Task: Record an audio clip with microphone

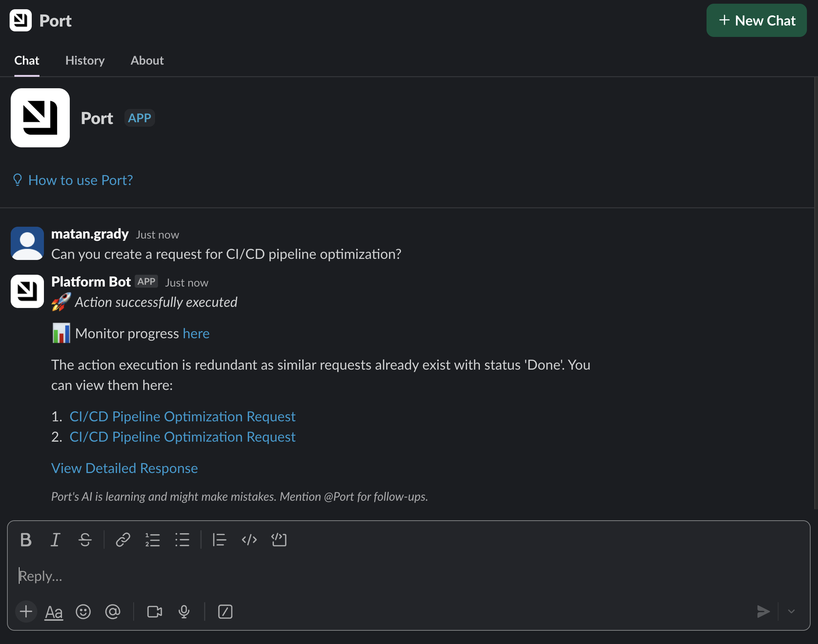Action: point(184,612)
